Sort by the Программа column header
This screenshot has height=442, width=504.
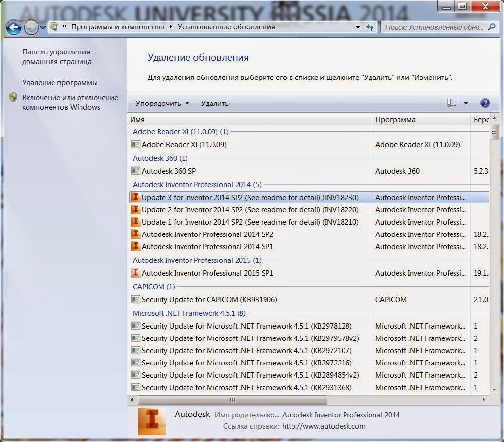421,120
